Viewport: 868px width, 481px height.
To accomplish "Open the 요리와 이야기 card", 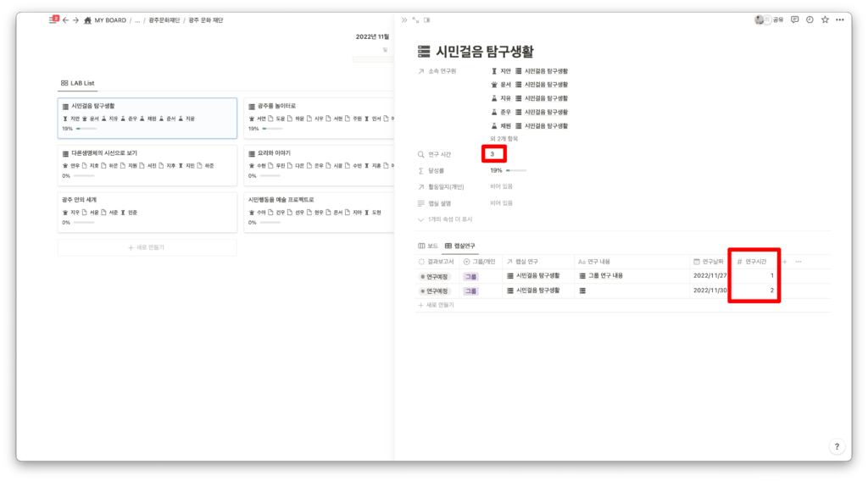I will tap(319, 165).
